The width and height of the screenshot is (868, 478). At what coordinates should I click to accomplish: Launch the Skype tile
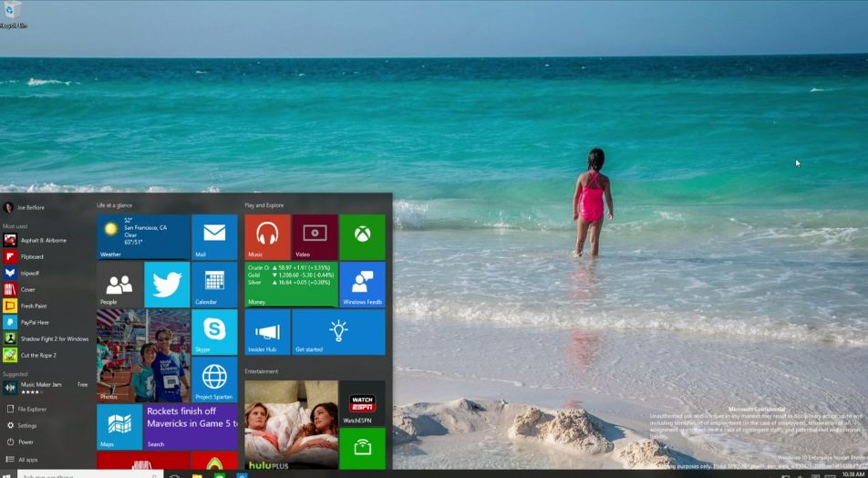tap(215, 332)
